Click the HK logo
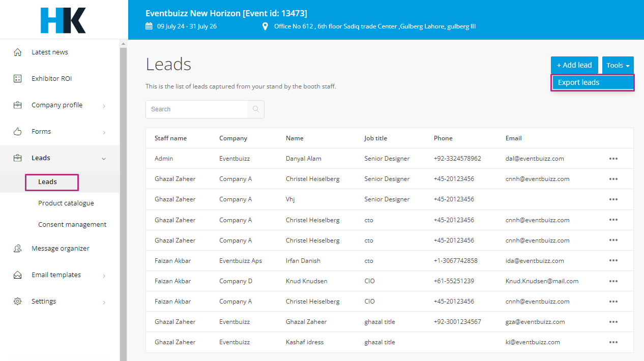The height and width of the screenshot is (361, 644). click(63, 20)
